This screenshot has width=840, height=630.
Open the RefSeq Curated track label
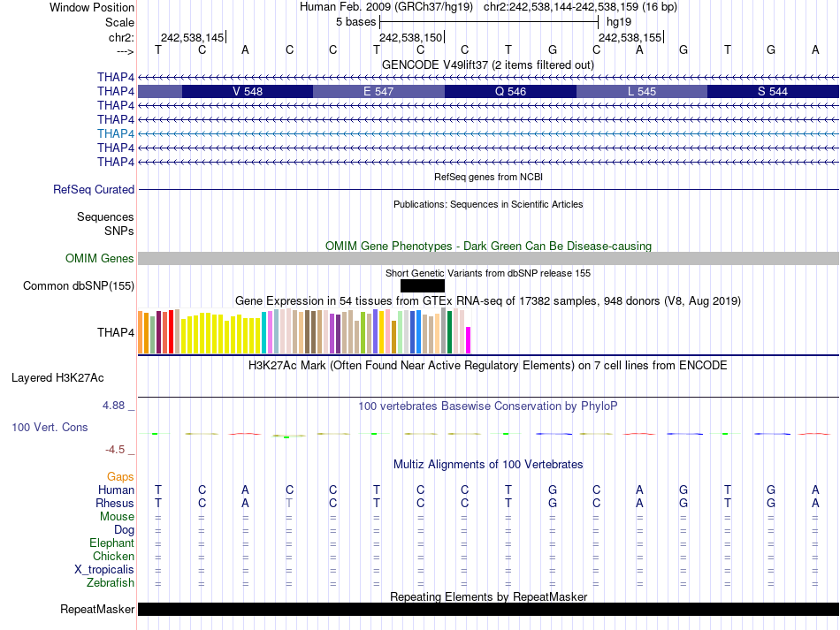coord(94,189)
